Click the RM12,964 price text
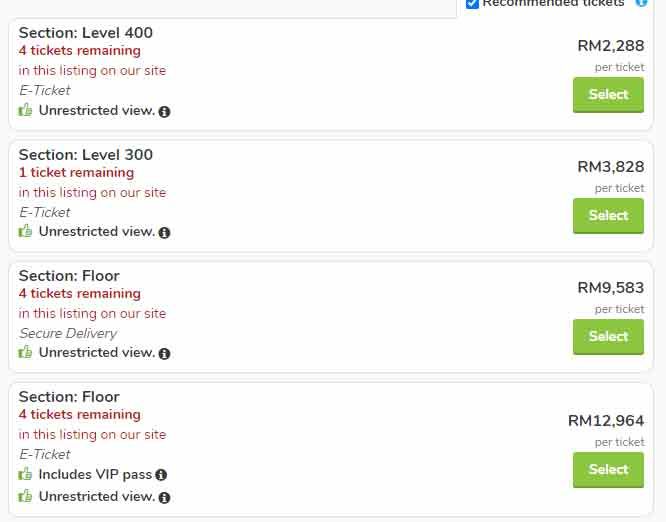This screenshot has width=666, height=522. (x=606, y=421)
